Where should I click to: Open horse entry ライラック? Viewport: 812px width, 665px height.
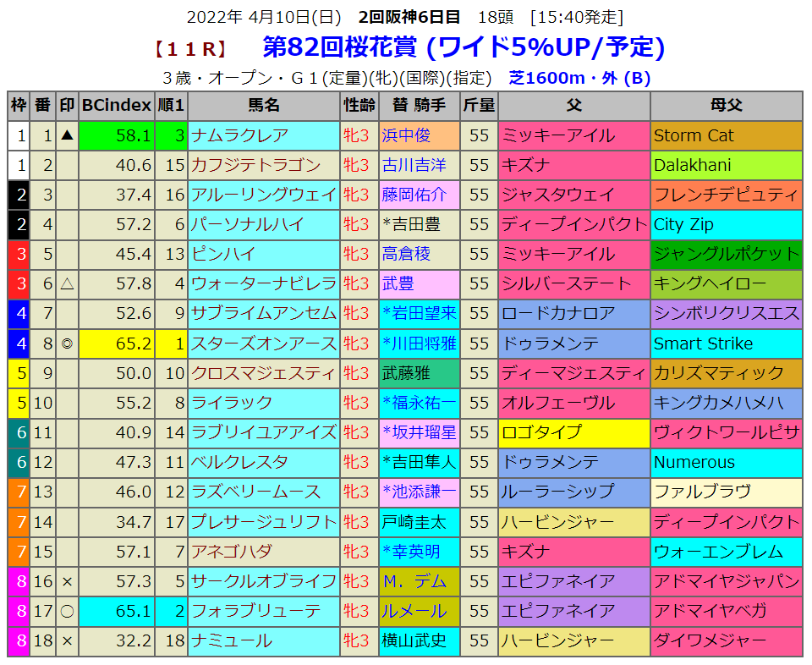[x=231, y=403]
